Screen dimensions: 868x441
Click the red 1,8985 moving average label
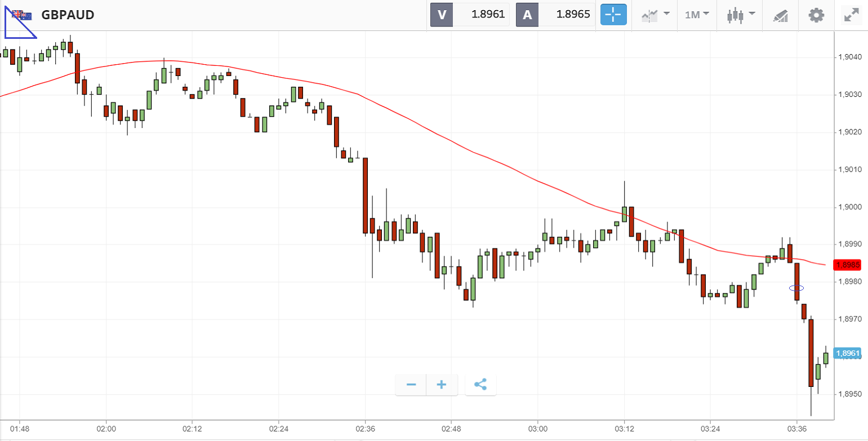click(x=847, y=265)
